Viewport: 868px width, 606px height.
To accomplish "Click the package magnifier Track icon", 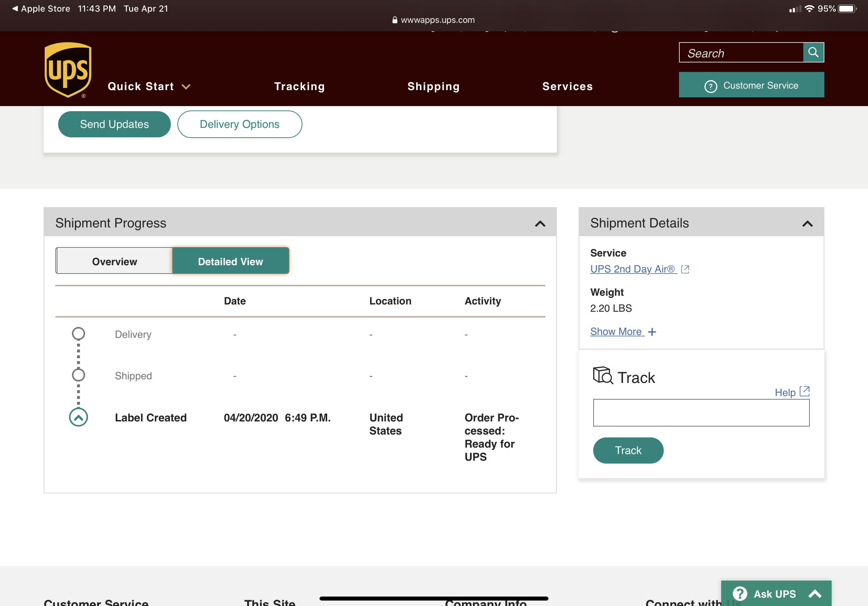I will pos(603,376).
